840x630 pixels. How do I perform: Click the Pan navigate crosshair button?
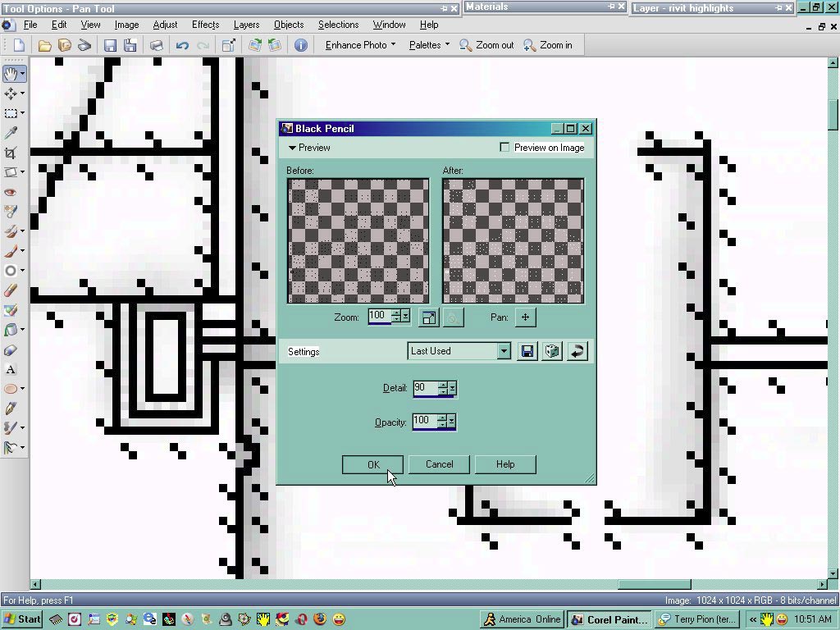pyautogui.click(x=526, y=317)
